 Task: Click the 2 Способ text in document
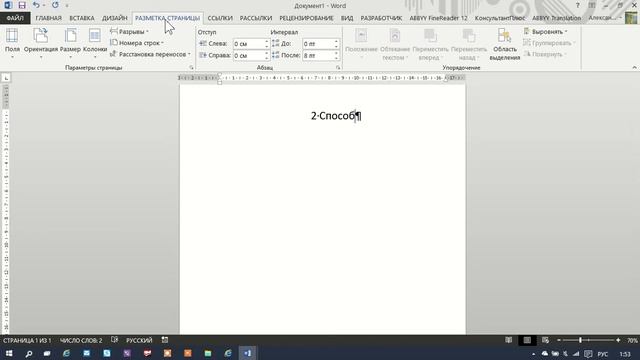tap(332, 116)
